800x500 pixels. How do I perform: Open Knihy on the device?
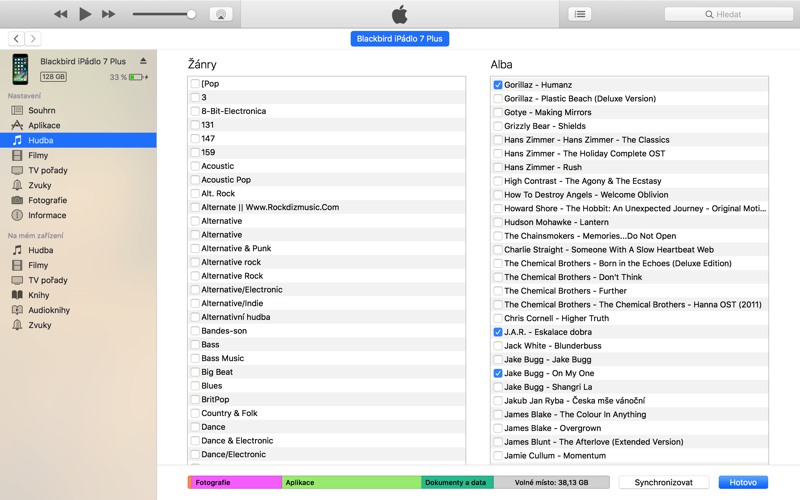coord(38,295)
